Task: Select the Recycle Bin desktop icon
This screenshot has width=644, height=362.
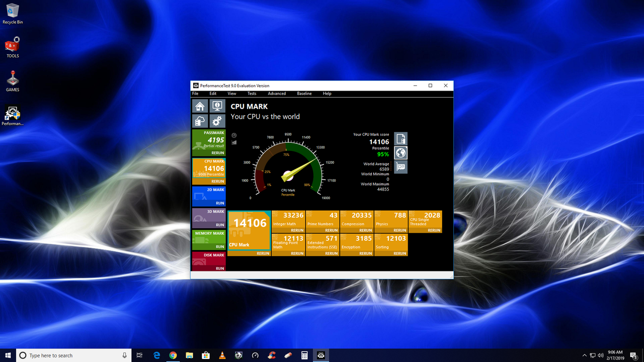Action: coord(13,14)
